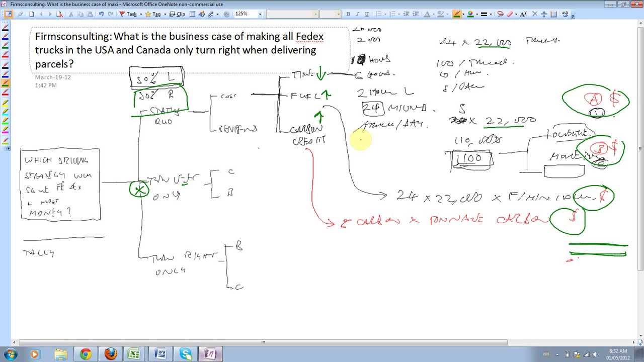Open the font size combo box
This screenshot has height=362, width=644.
click(x=330, y=14)
